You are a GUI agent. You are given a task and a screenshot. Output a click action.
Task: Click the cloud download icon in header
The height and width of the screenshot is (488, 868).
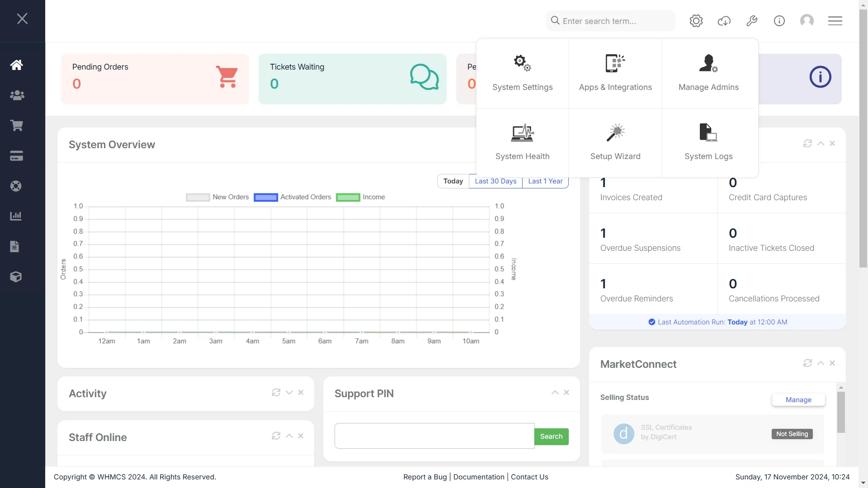[x=724, y=21]
